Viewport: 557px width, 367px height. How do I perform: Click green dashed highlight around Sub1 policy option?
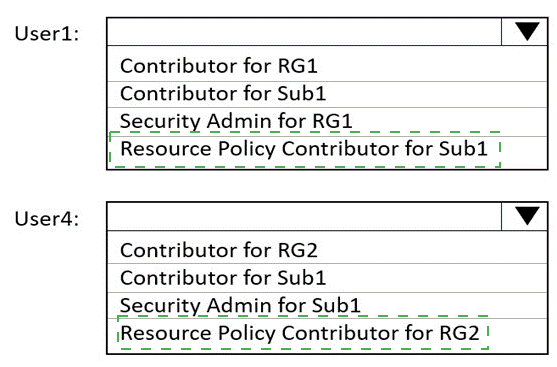[x=305, y=149]
